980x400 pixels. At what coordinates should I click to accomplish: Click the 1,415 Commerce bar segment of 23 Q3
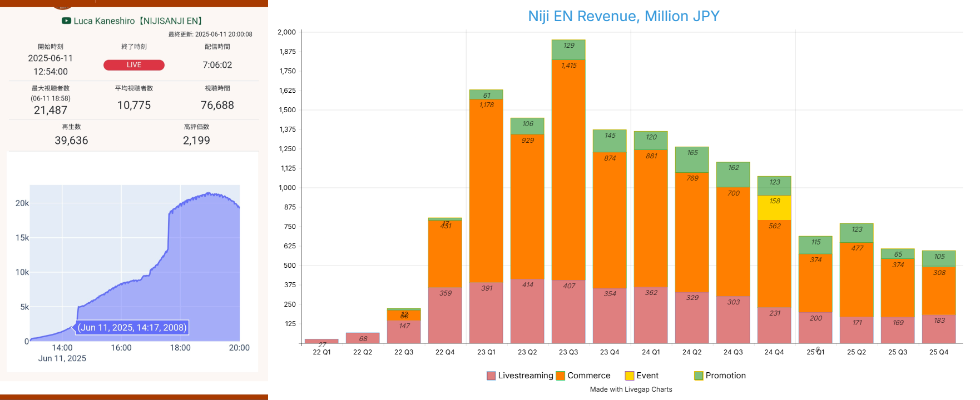568,169
